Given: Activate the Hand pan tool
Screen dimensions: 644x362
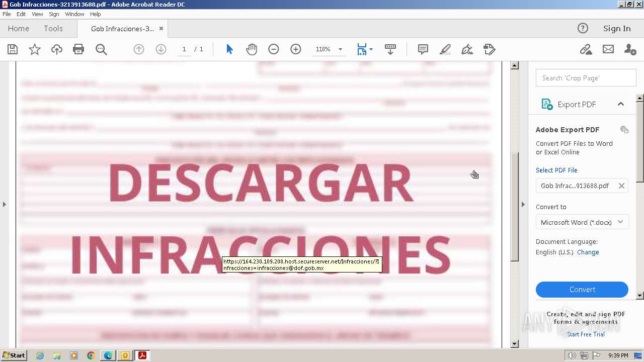Looking at the screenshot, I should pyautogui.click(x=252, y=49).
